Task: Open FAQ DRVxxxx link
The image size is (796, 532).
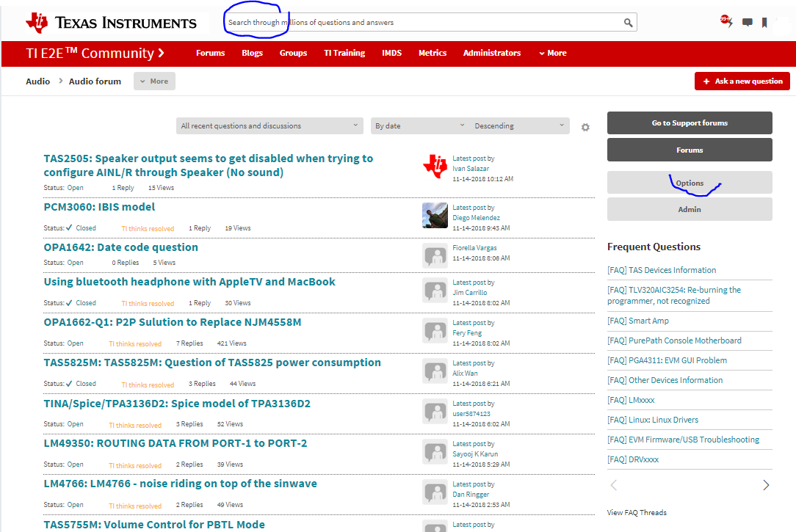Action: click(633, 459)
